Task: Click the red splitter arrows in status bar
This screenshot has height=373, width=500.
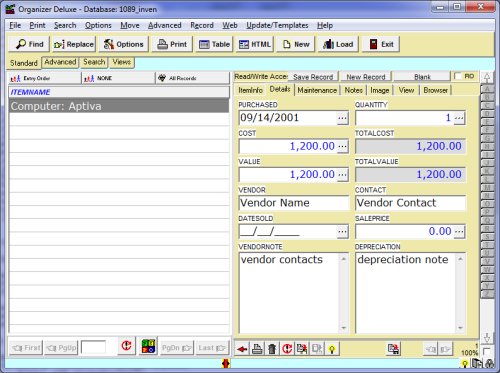Action: (226, 363)
